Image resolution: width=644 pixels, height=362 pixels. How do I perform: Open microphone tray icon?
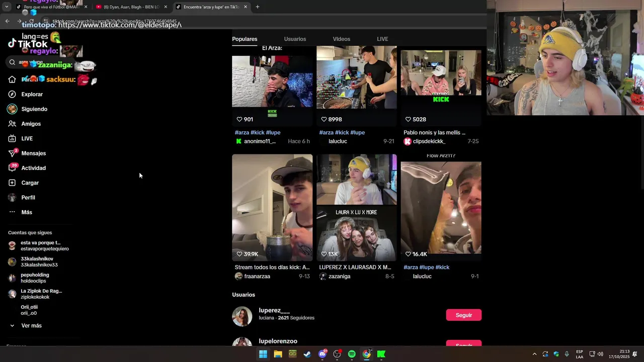tap(567, 354)
